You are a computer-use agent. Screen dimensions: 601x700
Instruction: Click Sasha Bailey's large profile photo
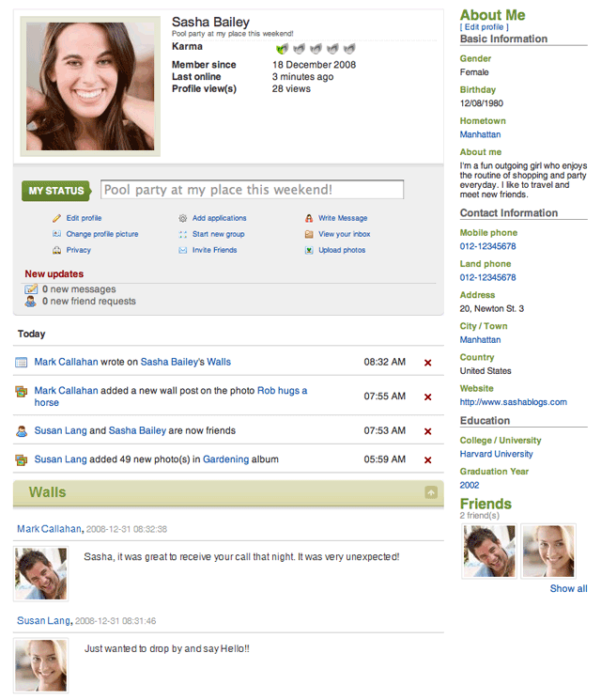coord(90,86)
